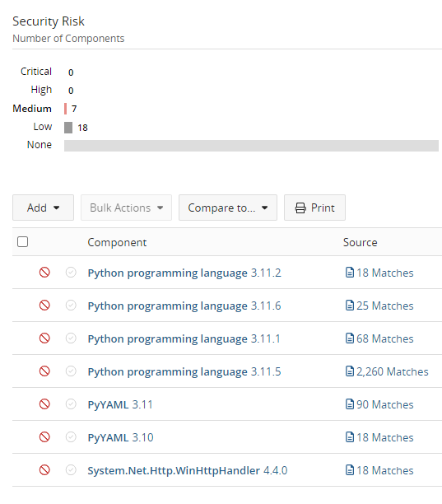Sort by the Source column header
The image size is (442, 504).
point(360,242)
